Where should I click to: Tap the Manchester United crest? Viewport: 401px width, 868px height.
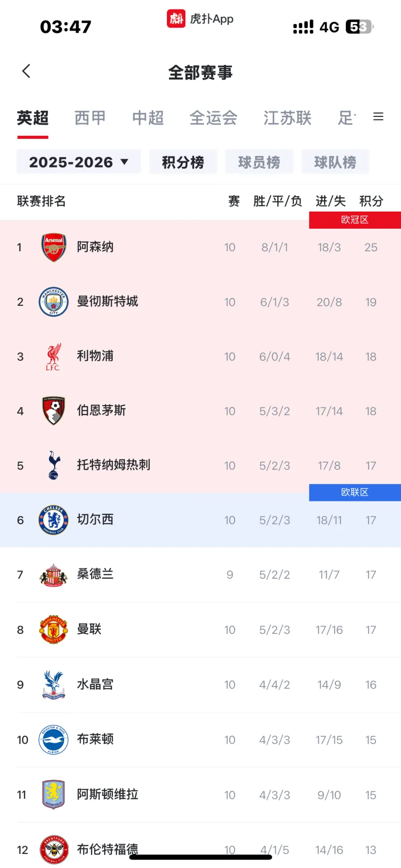(54, 630)
